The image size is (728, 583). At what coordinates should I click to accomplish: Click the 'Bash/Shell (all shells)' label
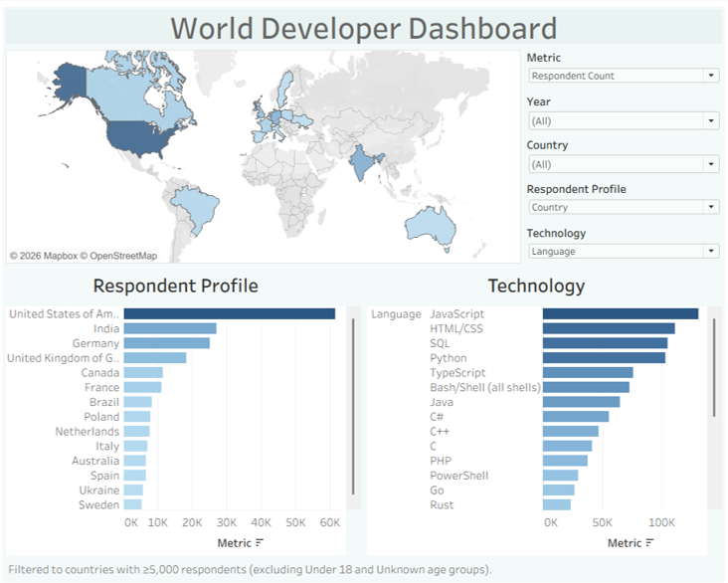click(x=485, y=387)
